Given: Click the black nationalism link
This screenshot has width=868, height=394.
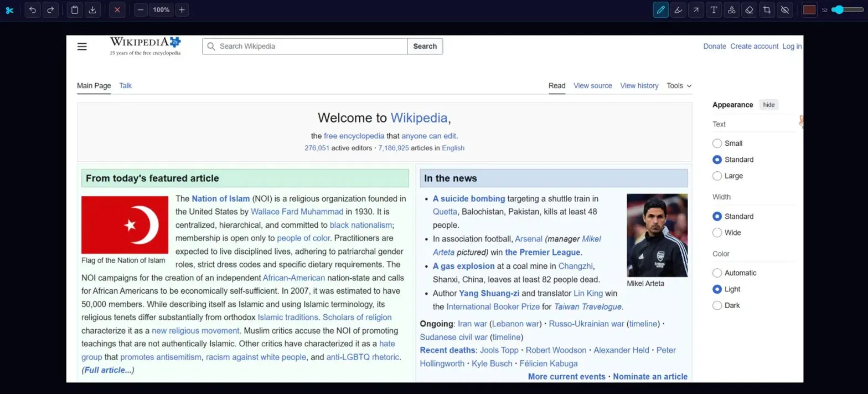Looking at the screenshot, I should click(361, 225).
